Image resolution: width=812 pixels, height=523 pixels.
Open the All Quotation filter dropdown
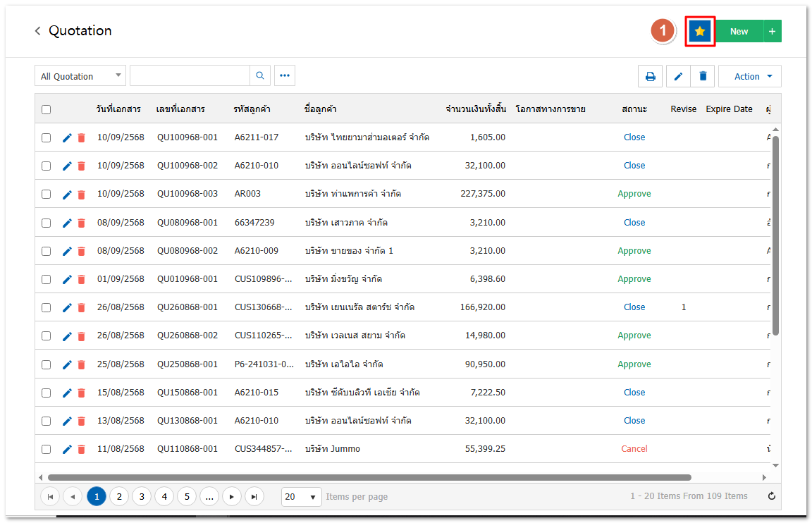click(x=80, y=76)
